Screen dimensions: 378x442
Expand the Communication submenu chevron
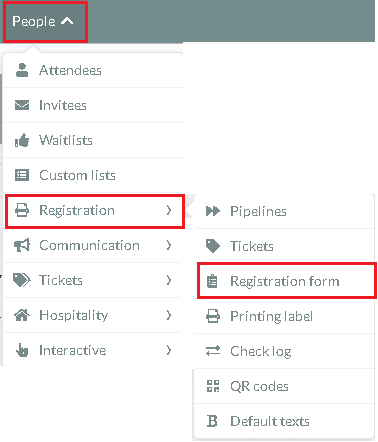pyautogui.click(x=169, y=245)
